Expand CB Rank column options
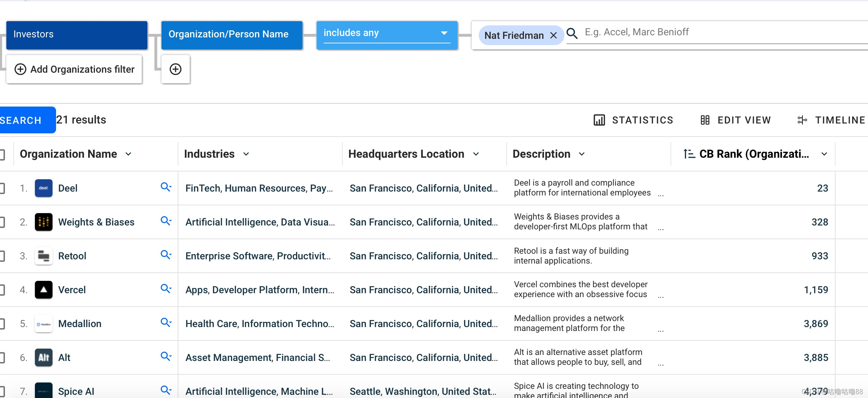Image resolution: width=868 pixels, height=398 pixels. [824, 154]
